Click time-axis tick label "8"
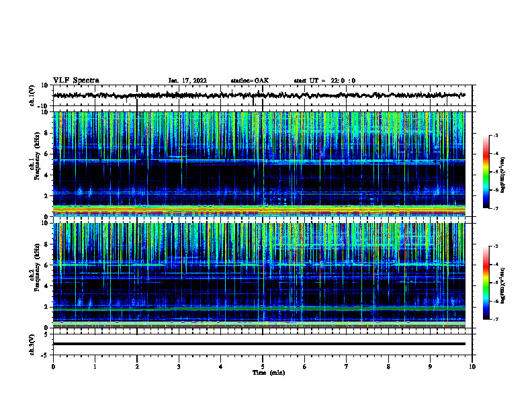 click(x=388, y=367)
